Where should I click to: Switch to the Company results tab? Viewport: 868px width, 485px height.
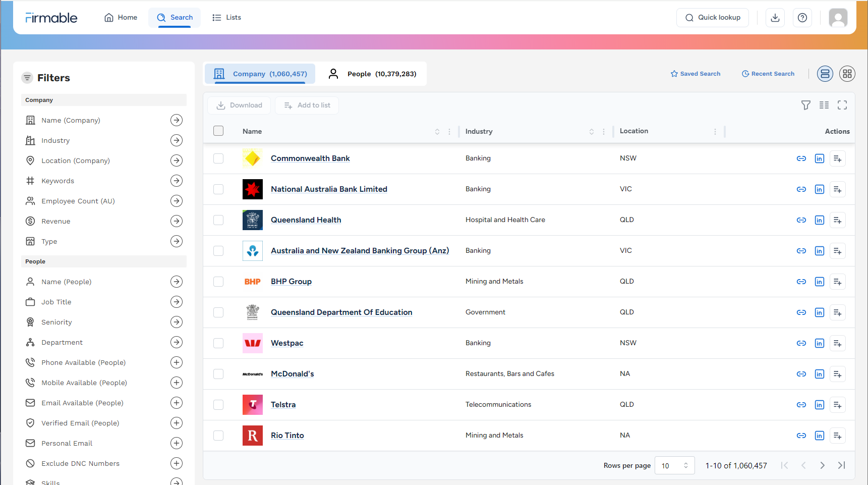(260, 74)
